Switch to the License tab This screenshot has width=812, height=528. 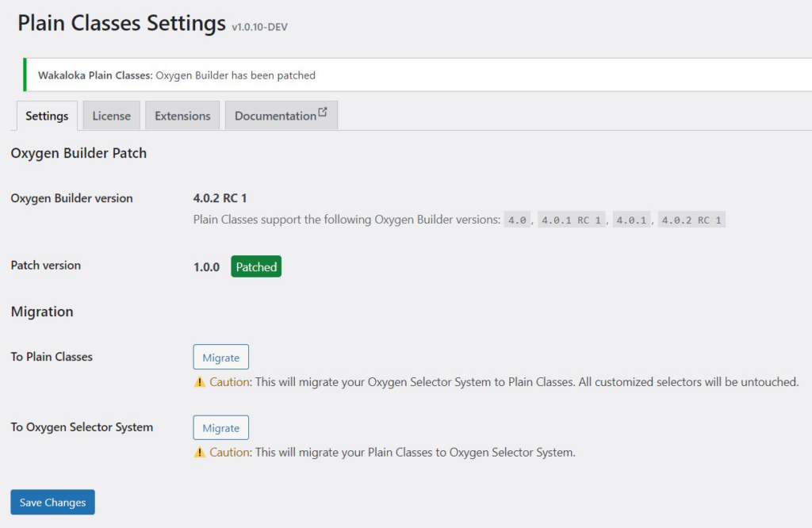pos(111,116)
